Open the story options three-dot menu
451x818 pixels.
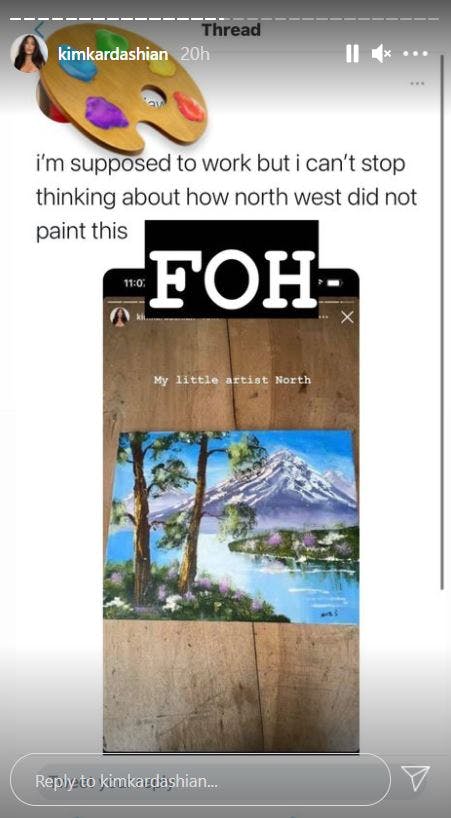point(416,53)
